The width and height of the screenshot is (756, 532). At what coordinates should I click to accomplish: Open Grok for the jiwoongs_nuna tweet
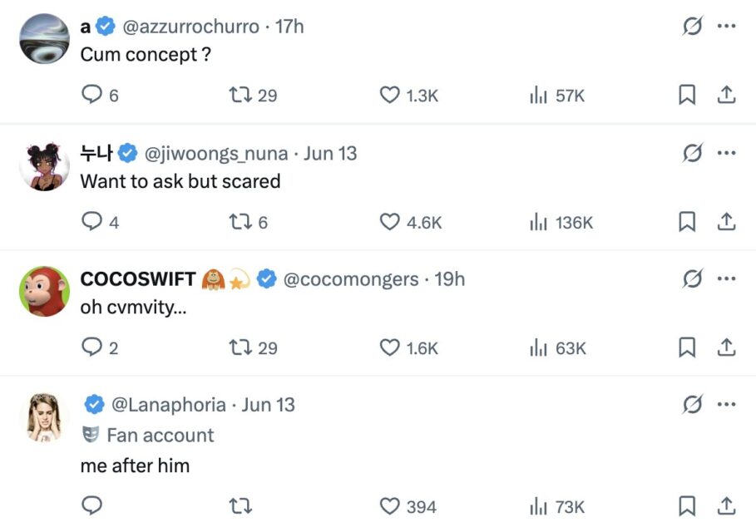click(692, 153)
